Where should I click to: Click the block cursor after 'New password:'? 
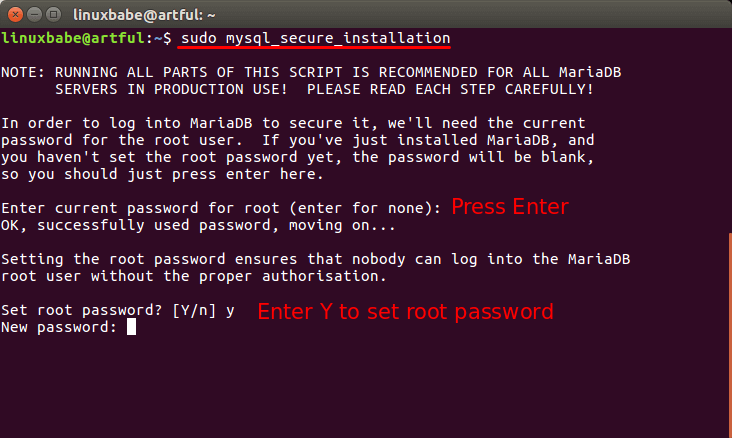tap(131, 327)
